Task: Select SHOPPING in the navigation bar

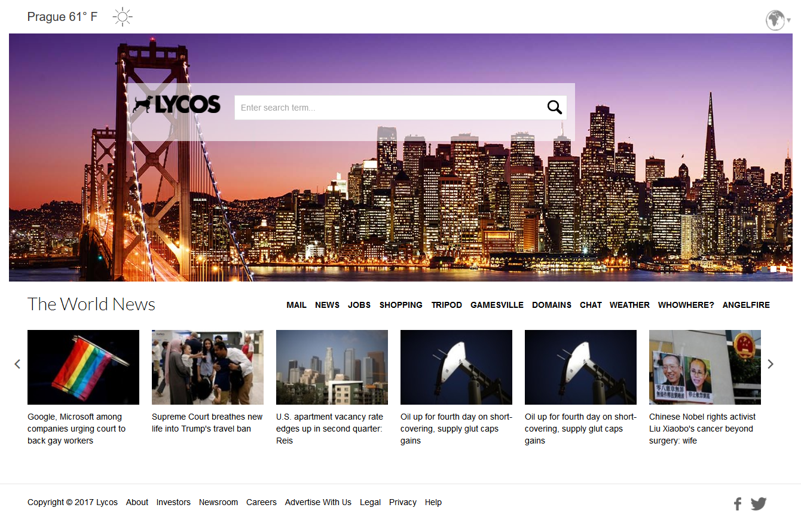Action: click(x=401, y=305)
